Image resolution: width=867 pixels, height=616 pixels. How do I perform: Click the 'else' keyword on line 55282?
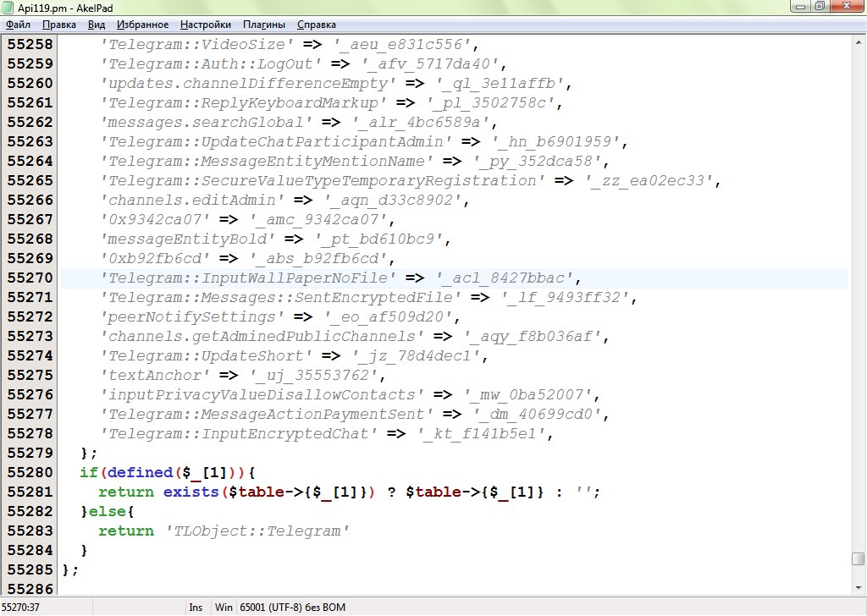click(108, 511)
